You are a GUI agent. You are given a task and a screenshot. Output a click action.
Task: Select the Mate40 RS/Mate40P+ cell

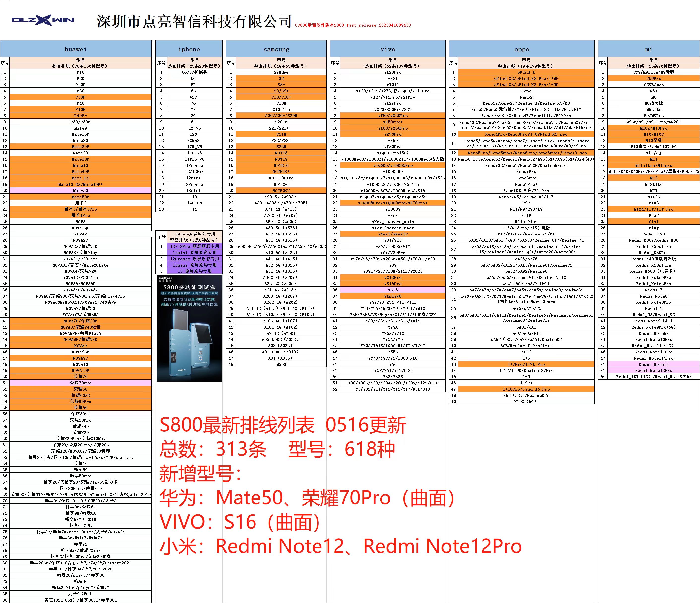click(x=80, y=184)
